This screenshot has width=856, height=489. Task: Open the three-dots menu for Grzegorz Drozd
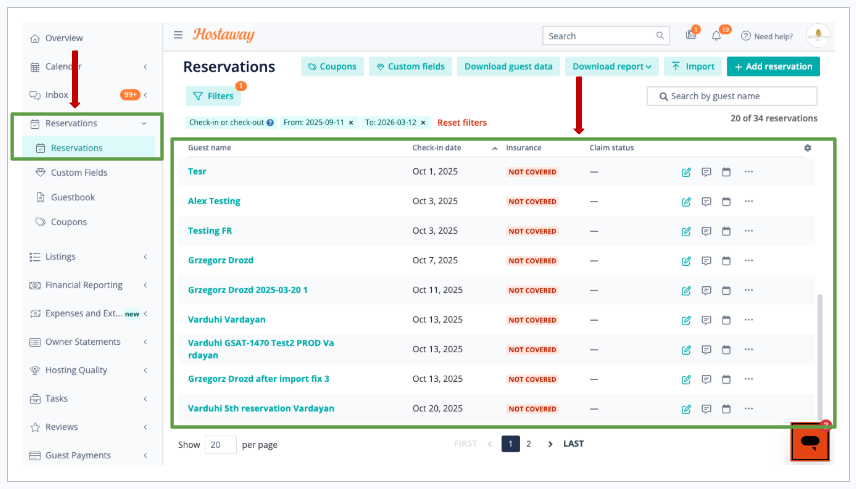pyautogui.click(x=748, y=260)
